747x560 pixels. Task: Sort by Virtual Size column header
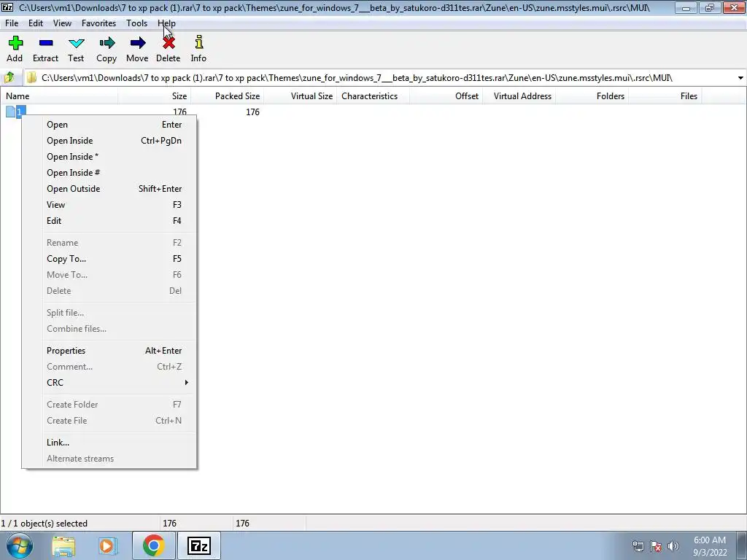pyautogui.click(x=300, y=96)
